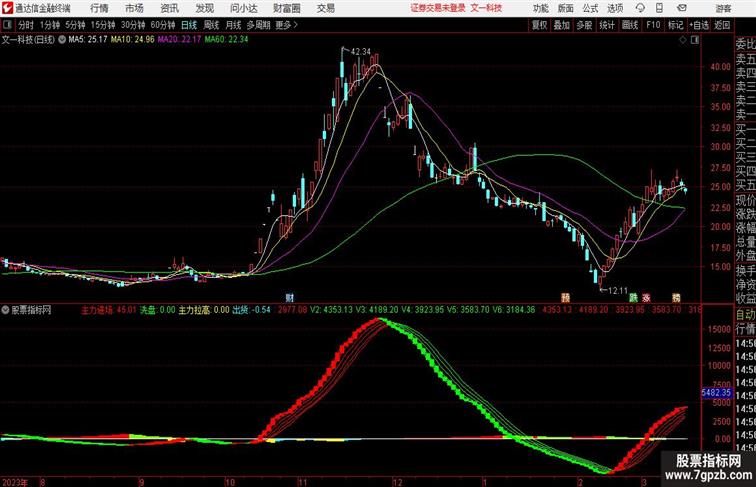
Task: Click the MA20: 22.17 value label
Action: tap(179, 40)
